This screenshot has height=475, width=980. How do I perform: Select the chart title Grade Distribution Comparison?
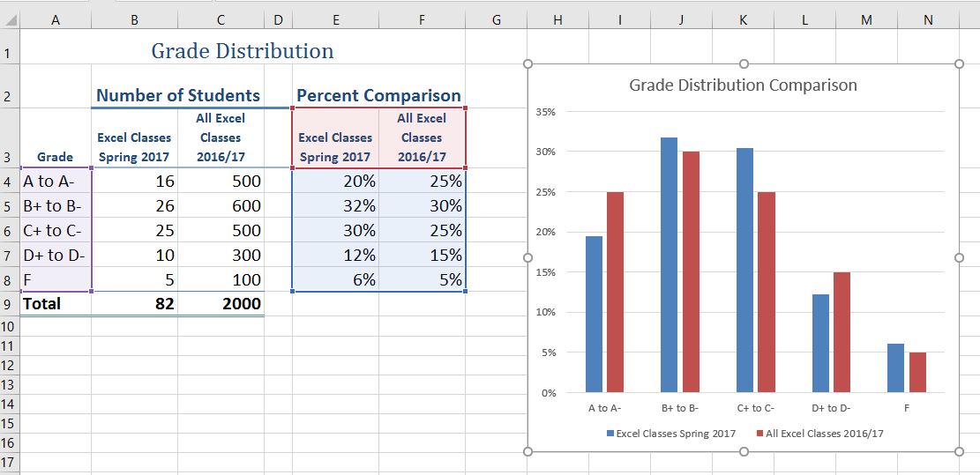click(743, 85)
